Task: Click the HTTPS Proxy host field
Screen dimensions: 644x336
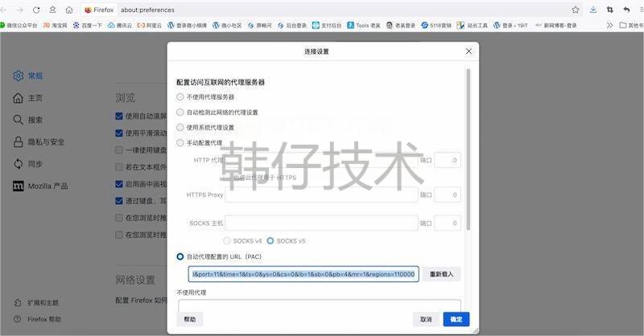Action: point(321,195)
